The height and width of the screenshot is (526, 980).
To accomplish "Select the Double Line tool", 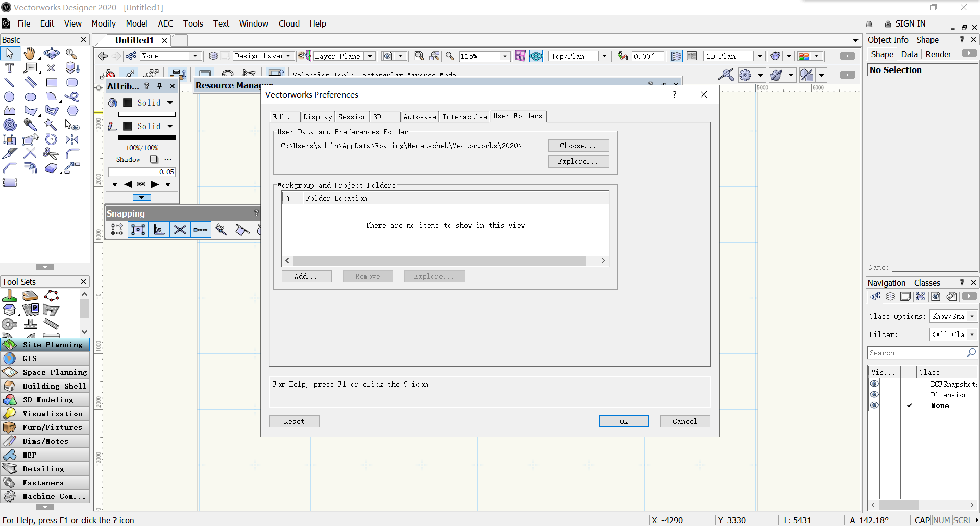I will [x=31, y=82].
